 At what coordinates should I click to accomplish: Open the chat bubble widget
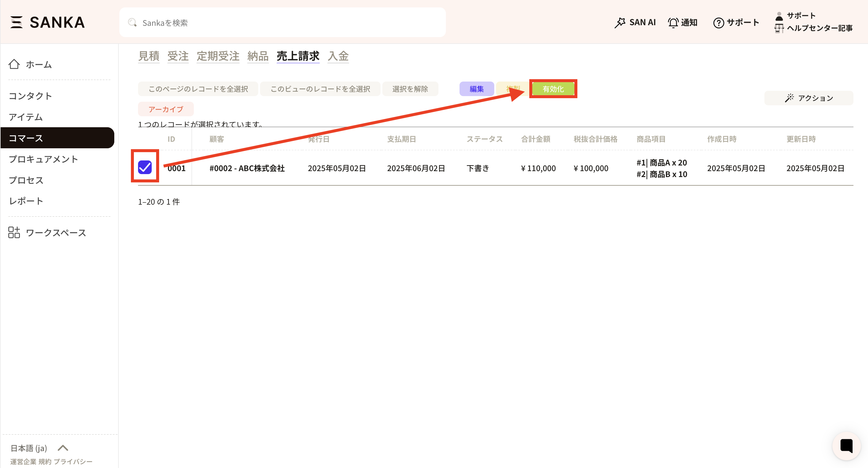pyautogui.click(x=846, y=445)
